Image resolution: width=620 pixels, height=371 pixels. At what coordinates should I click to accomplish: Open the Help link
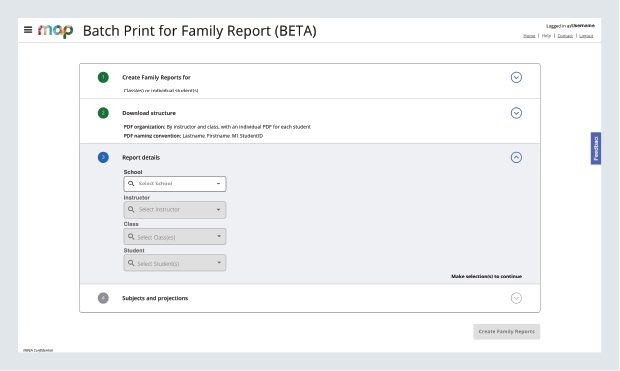[x=546, y=36]
